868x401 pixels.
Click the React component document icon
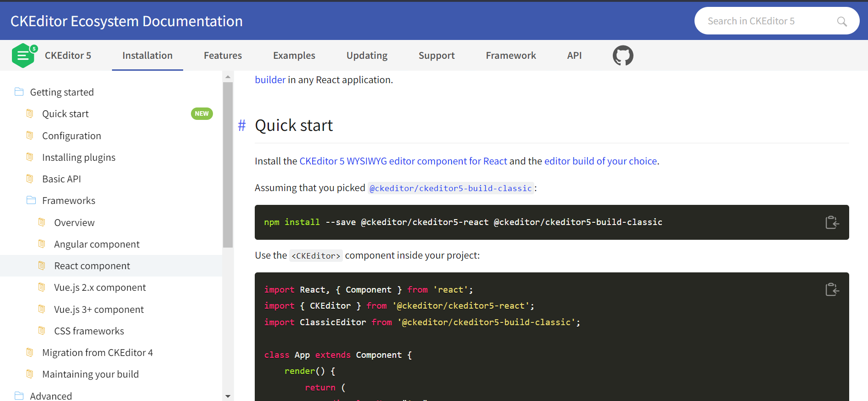[x=42, y=265]
